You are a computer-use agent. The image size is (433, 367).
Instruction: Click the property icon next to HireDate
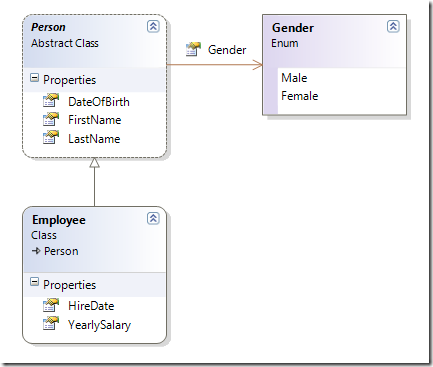pyautogui.click(x=51, y=305)
